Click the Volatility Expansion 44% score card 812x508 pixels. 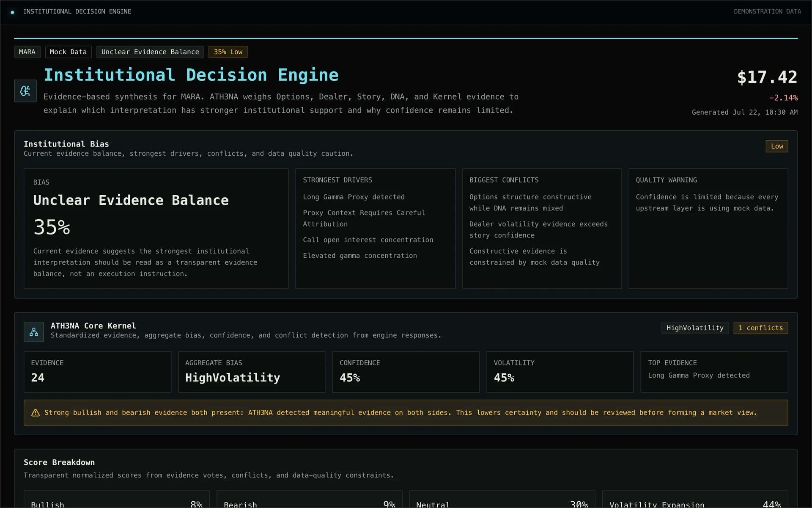tap(695, 500)
